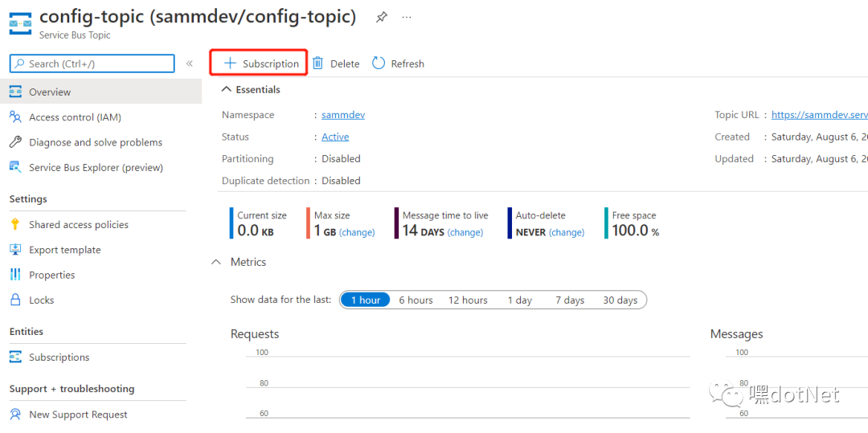
Task: Click the Service Bus Explorer icon
Action: [15, 167]
